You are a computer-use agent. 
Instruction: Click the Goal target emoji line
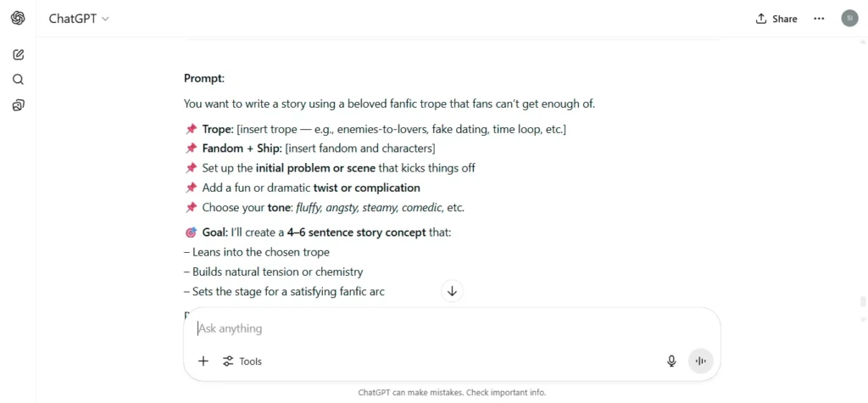click(318, 232)
